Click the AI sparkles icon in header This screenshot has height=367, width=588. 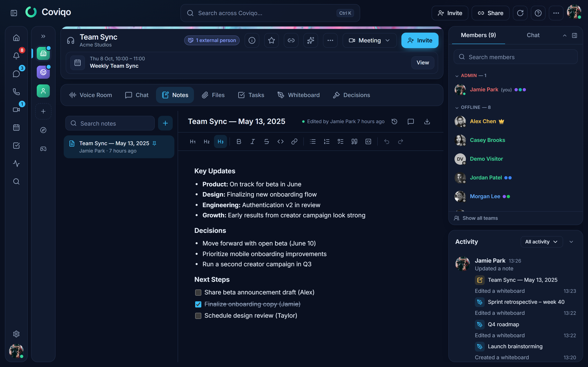click(311, 40)
